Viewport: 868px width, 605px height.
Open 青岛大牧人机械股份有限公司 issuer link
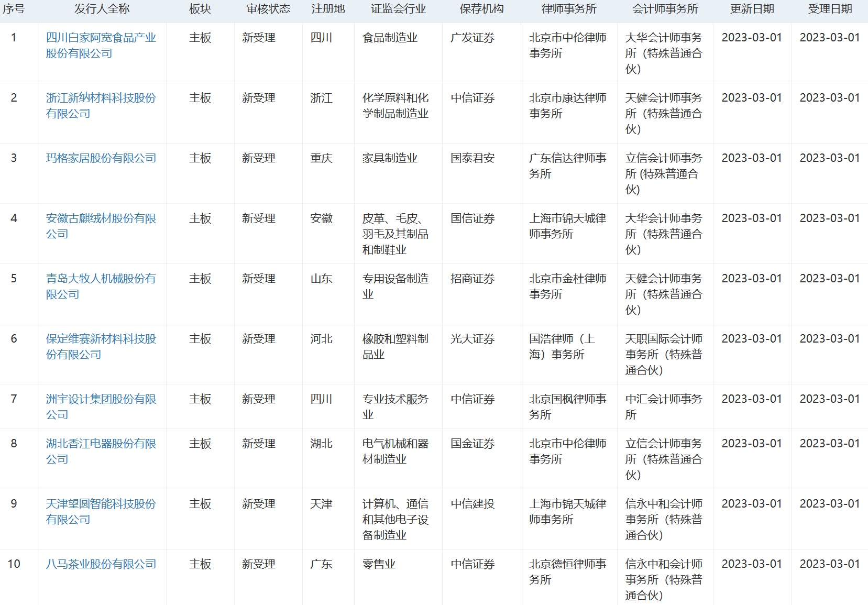[101, 287]
